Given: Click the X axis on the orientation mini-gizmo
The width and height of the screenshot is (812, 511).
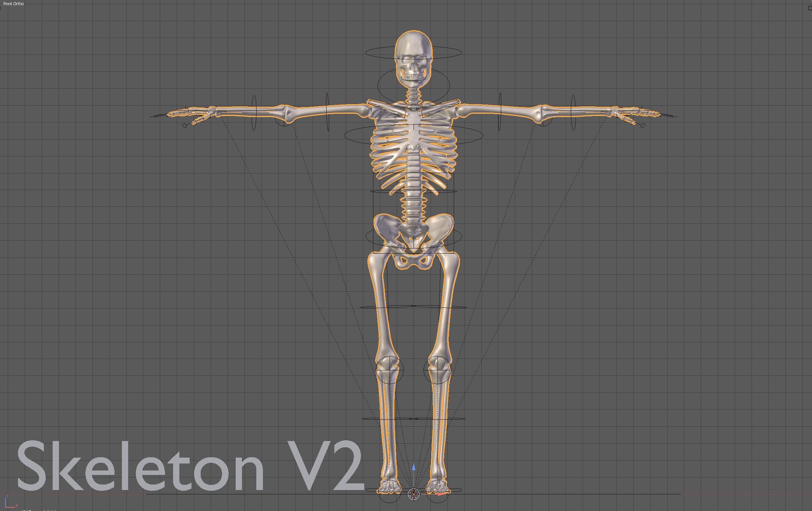Looking at the screenshot, I should tap(17, 506).
